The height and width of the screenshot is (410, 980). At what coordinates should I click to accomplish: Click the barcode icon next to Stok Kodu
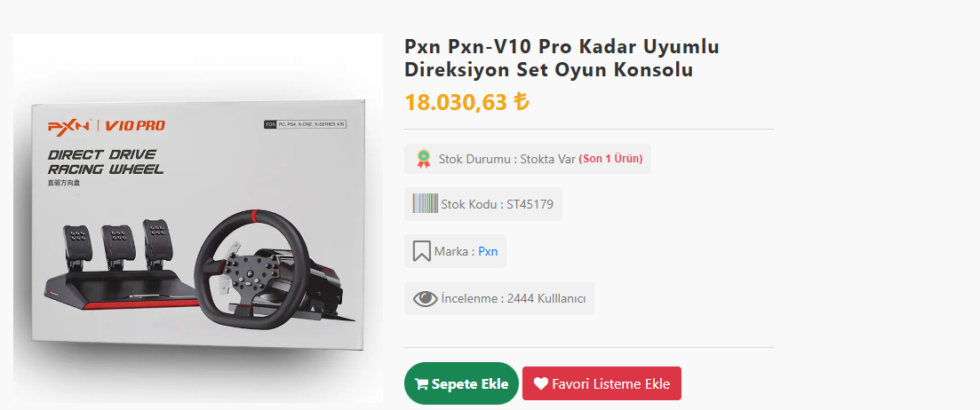pyautogui.click(x=425, y=203)
